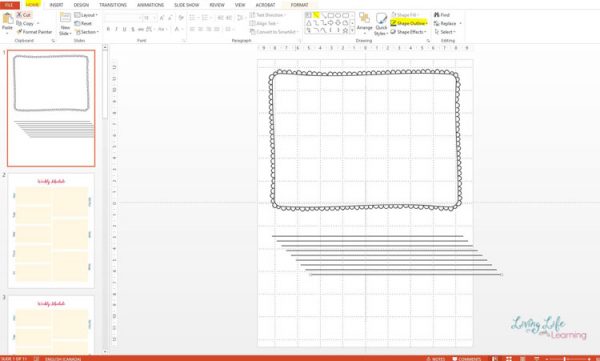Open the REVIEW ribbon tab
The height and width of the screenshot is (361, 600).
[217, 5]
